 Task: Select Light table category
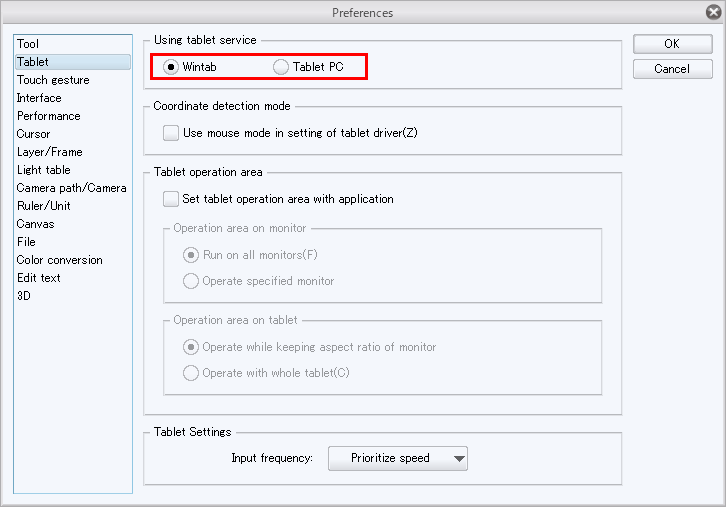click(73, 170)
